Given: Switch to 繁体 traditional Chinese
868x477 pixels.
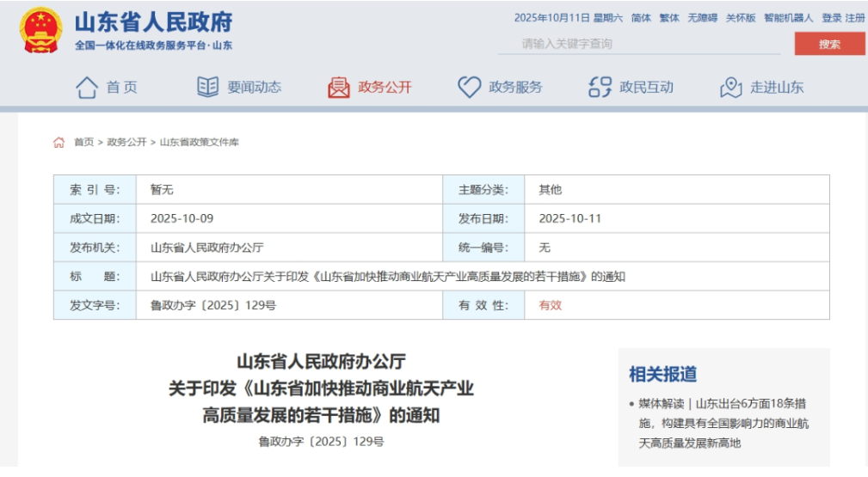Looking at the screenshot, I should [669, 18].
